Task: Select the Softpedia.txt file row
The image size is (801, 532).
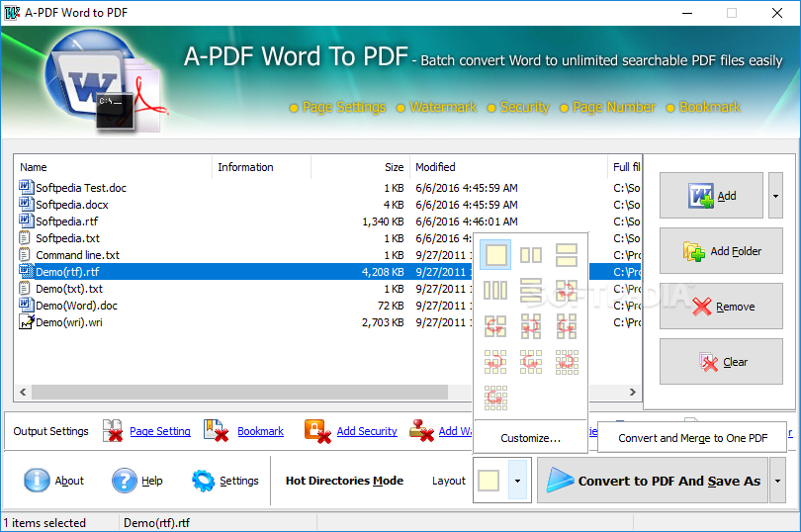Action: (244, 238)
